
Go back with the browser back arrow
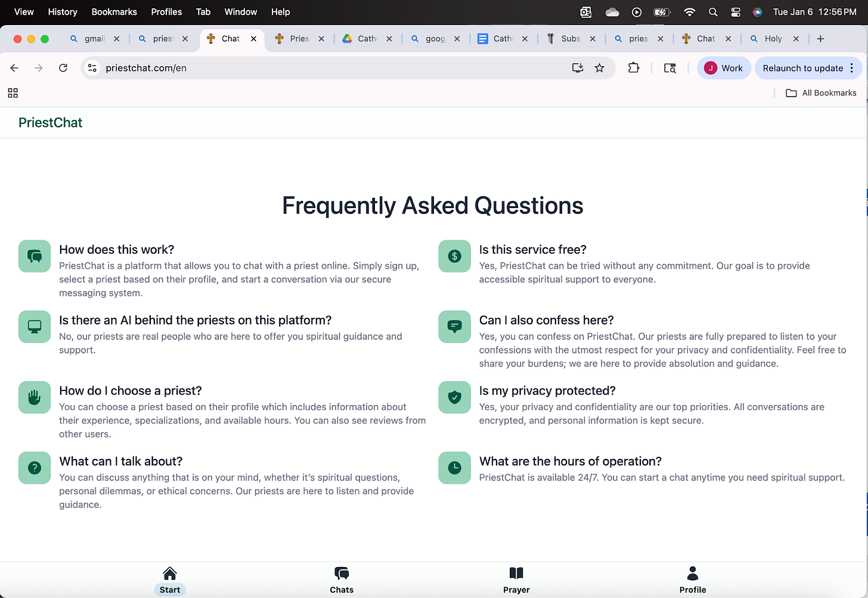14,68
